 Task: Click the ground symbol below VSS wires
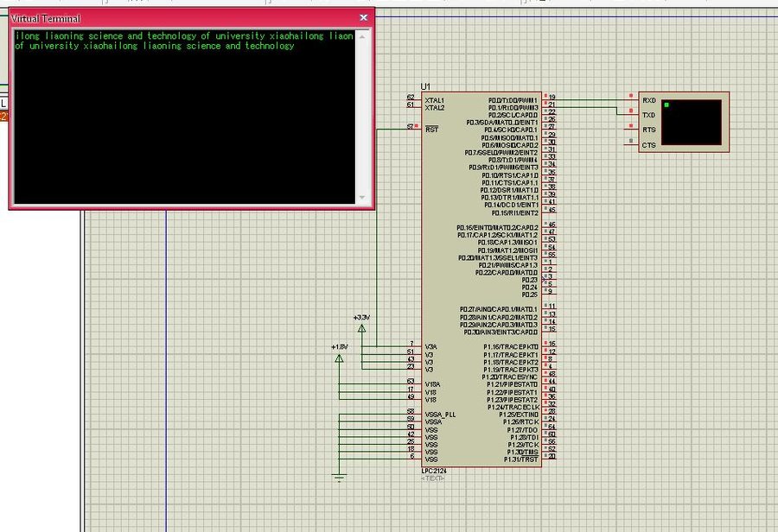point(340,477)
